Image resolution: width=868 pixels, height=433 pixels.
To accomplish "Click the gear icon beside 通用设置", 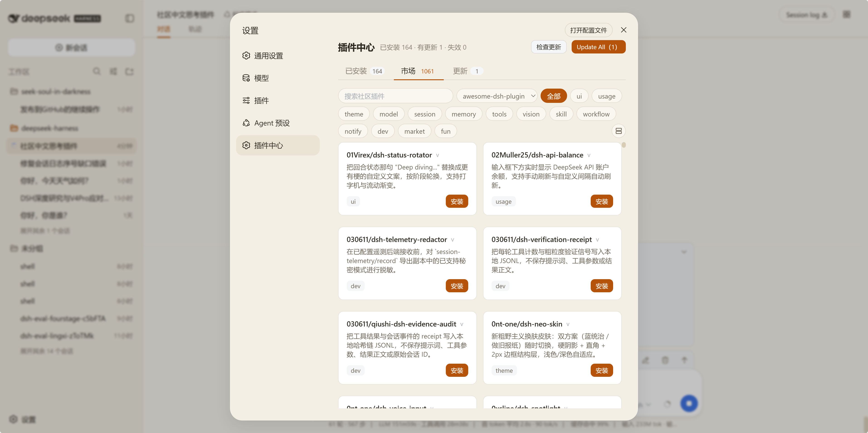I will (246, 56).
